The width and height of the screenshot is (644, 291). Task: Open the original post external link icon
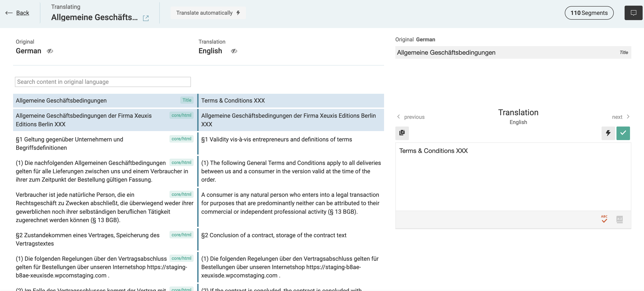146,18
